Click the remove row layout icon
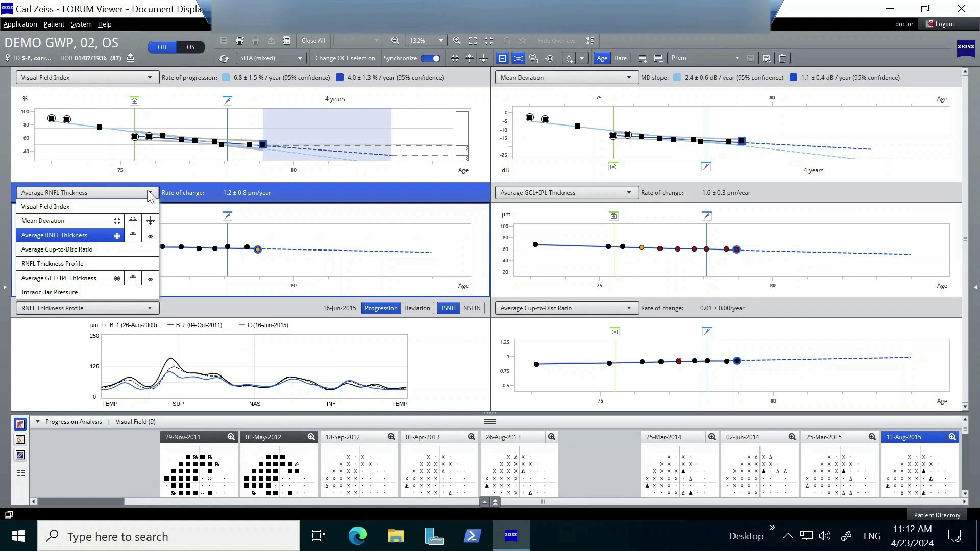This screenshot has height=551, width=980. tap(658, 58)
